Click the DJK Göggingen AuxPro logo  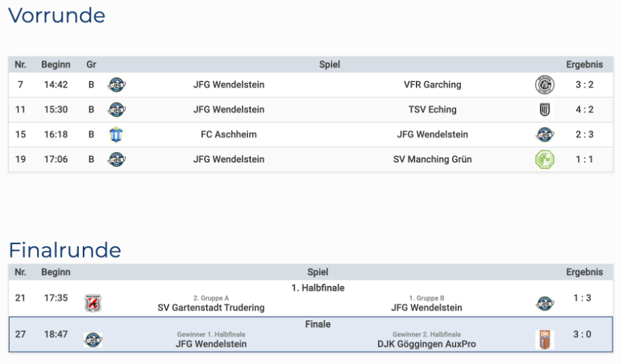point(545,339)
